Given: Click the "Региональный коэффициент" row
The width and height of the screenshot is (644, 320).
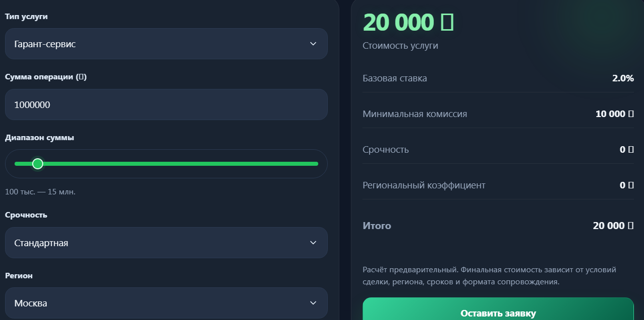Looking at the screenshot, I should tap(498, 185).
